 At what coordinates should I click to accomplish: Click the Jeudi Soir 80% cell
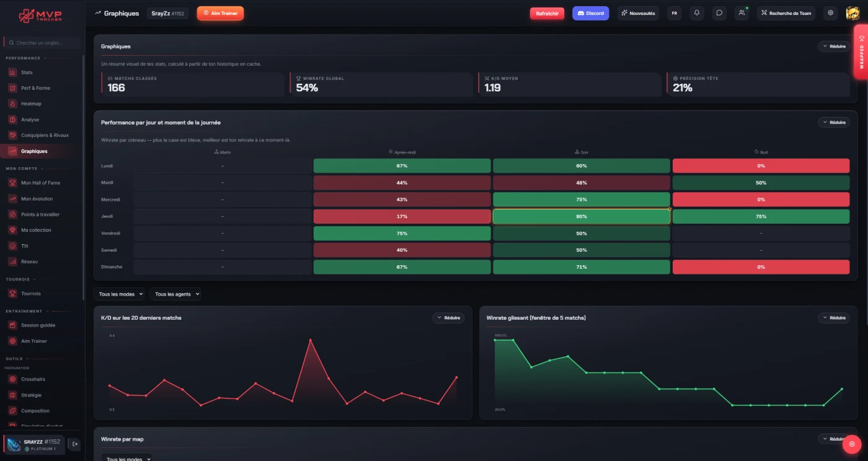[581, 216]
